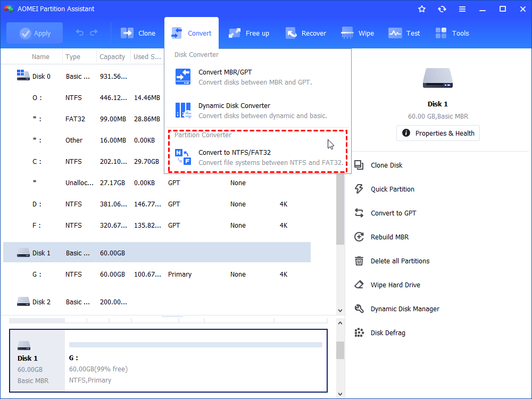The height and width of the screenshot is (399, 532).
Task: Click the Capacity column header
Action: coord(112,57)
